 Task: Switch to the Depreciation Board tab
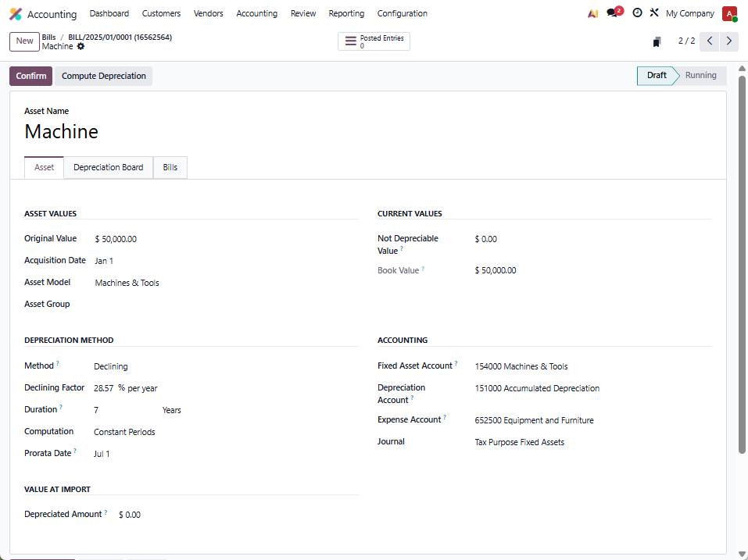(108, 168)
